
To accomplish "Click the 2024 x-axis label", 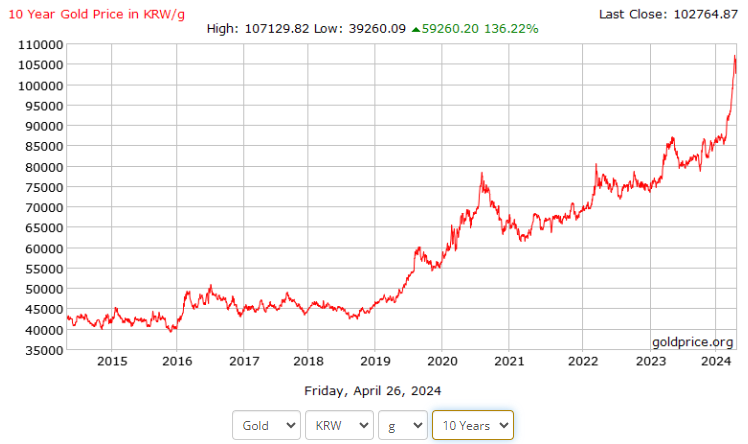I will point(716,361).
